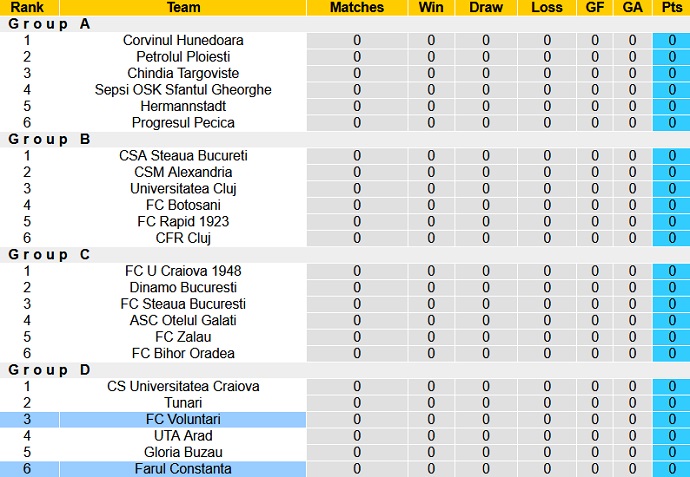Open the CFR Cluj team link

pos(183,238)
